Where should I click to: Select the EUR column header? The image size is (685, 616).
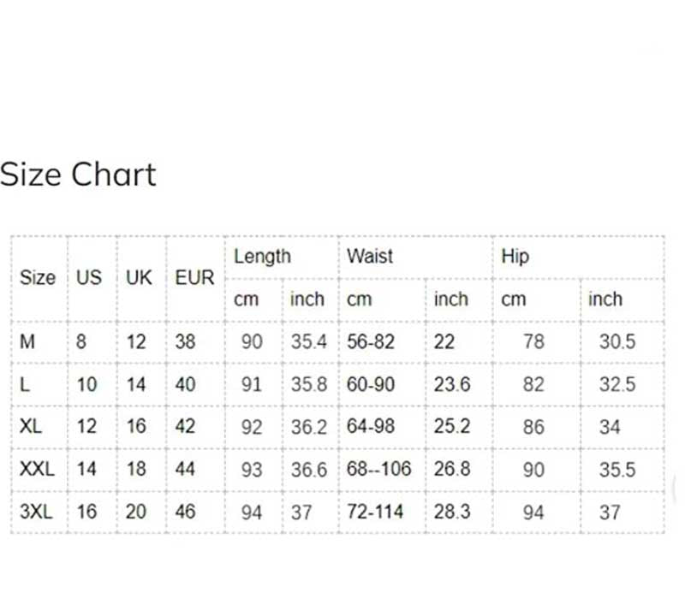pyautogui.click(x=194, y=277)
